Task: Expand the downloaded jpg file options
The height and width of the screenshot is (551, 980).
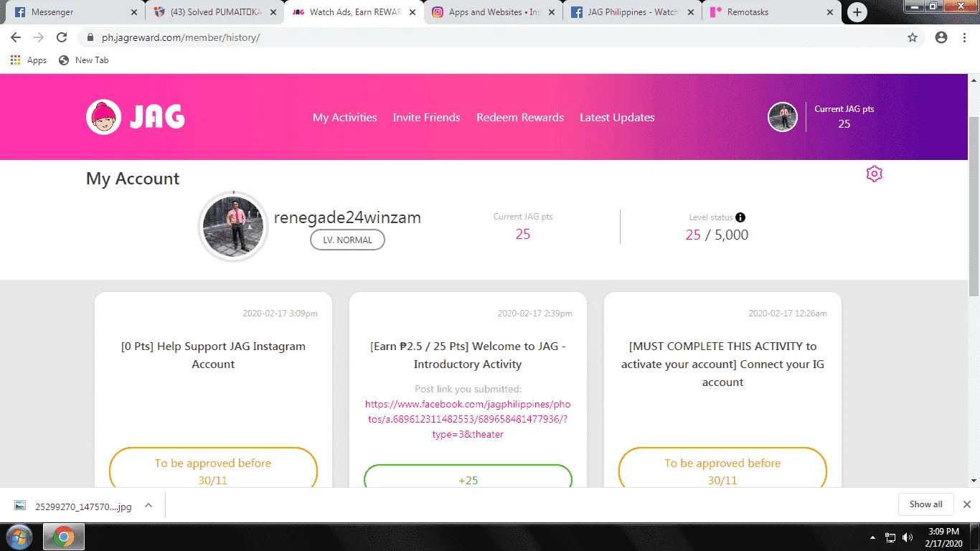Action: (149, 505)
